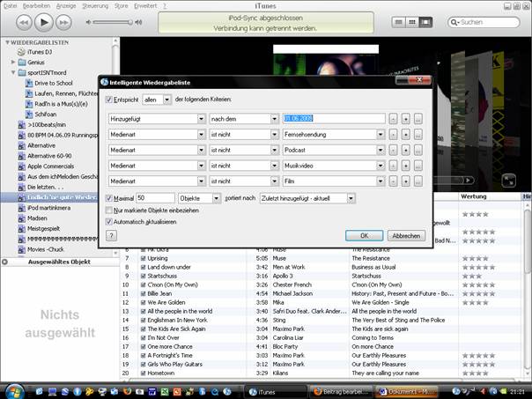Switch to the Beitrag bearbeiten taskbar button

[341, 392]
